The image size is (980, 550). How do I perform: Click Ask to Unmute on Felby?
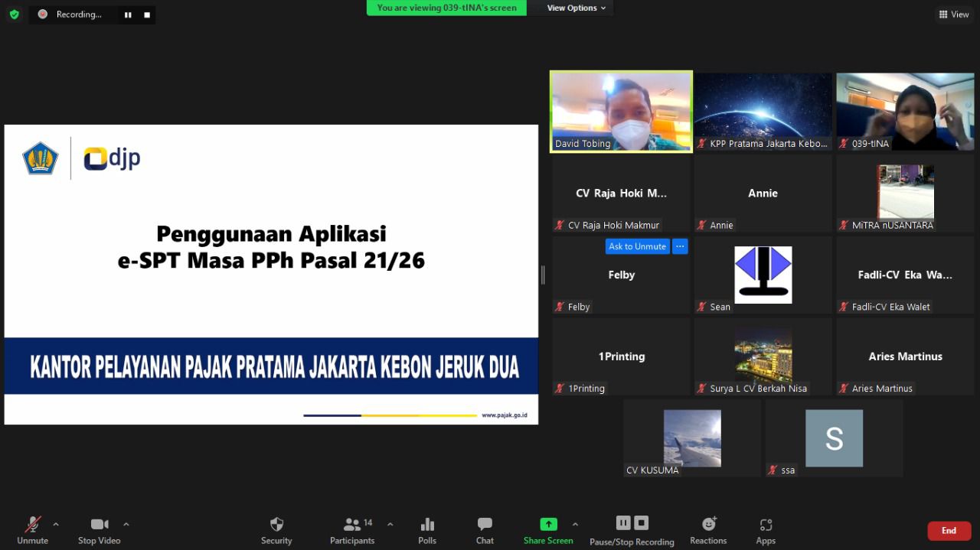(637, 246)
